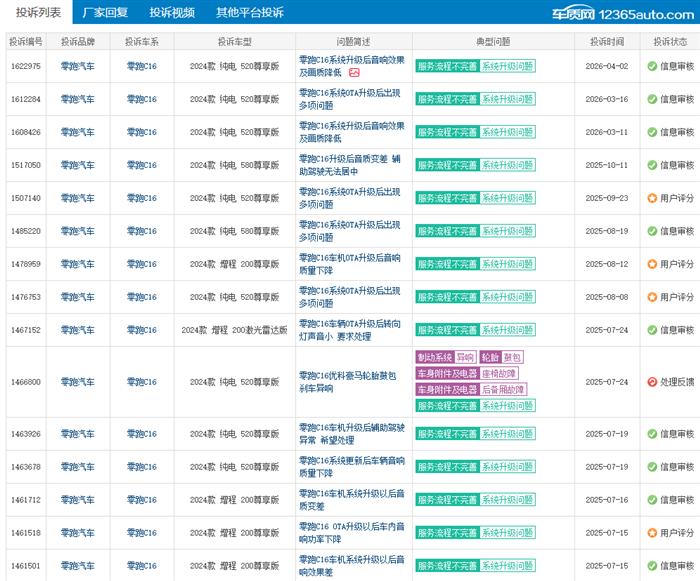Open the 零跑C16 series link in row 1476753
700x581 pixels.
(142, 297)
